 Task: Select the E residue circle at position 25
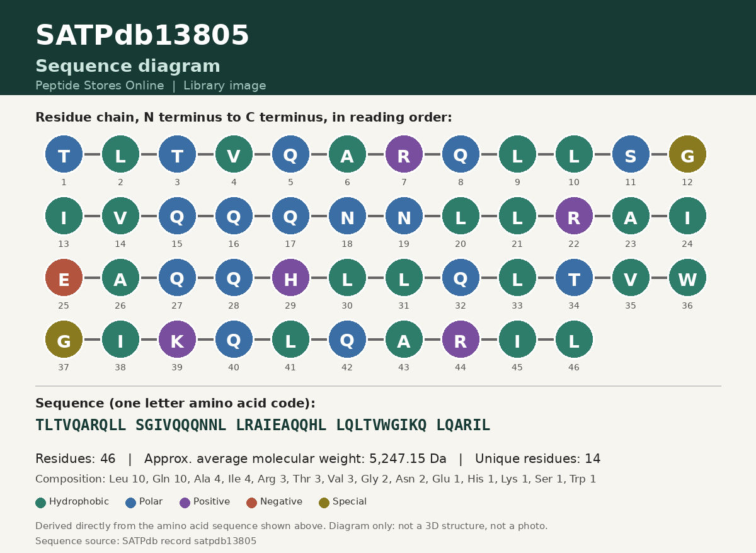pos(64,278)
